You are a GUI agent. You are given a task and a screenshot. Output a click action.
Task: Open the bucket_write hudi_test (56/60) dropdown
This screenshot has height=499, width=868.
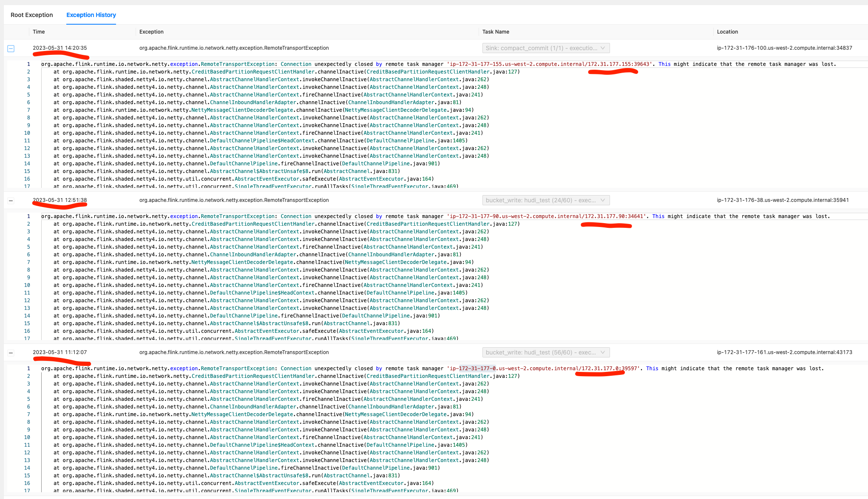(x=541, y=352)
